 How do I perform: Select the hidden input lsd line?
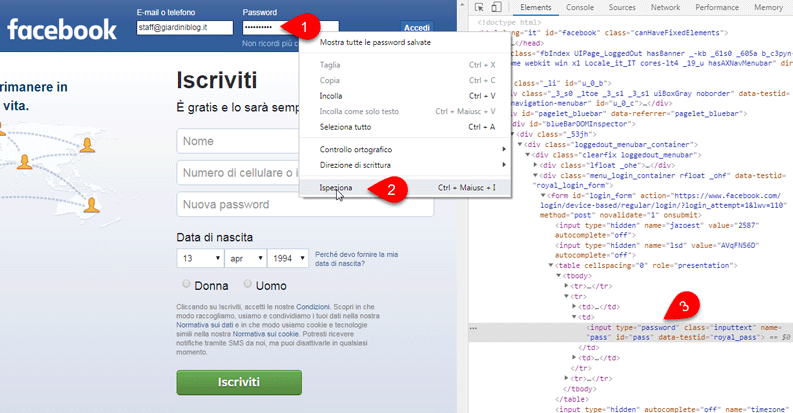coord(657,250)
